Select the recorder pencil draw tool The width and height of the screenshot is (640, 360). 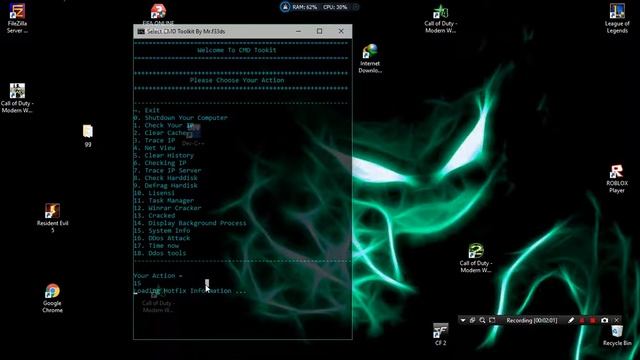[571, 320]
